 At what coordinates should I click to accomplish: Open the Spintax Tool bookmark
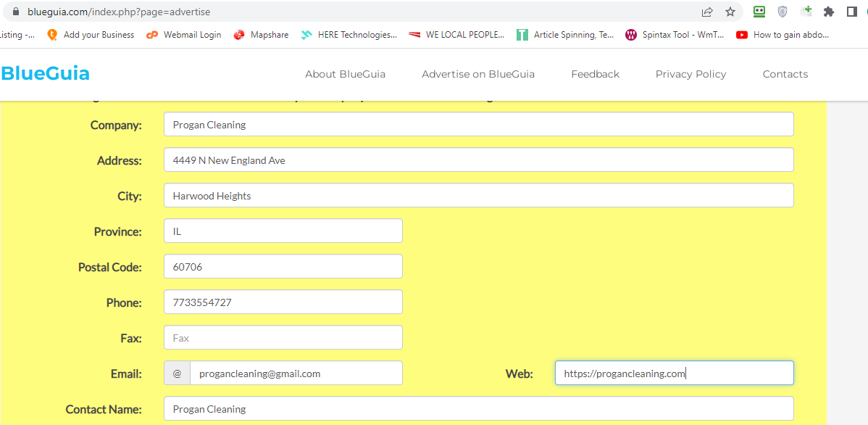675,34
